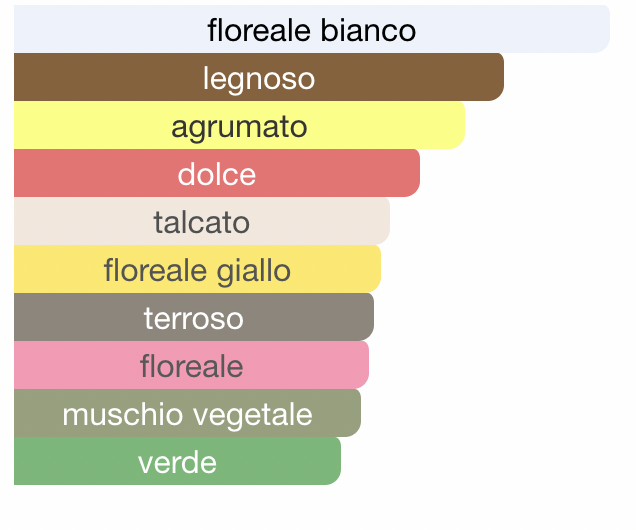Click the 'dolce' text label
636x530 pixels.
[x=217, y=174]
